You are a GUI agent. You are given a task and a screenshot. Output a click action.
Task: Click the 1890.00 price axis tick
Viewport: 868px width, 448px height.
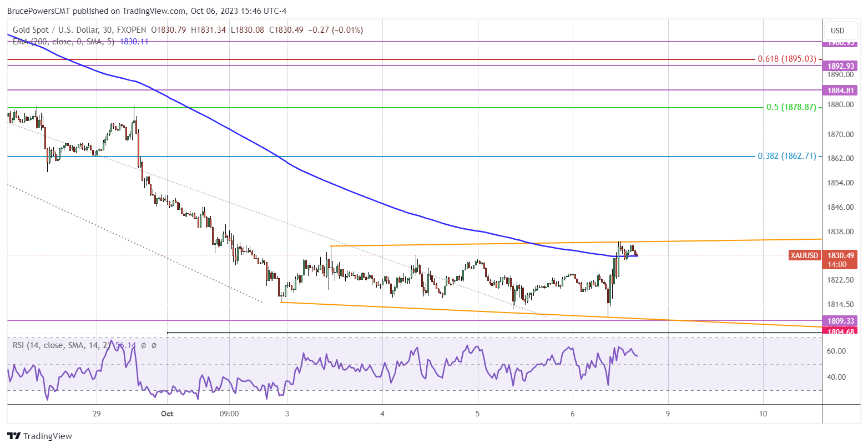[x=840, y=74]
